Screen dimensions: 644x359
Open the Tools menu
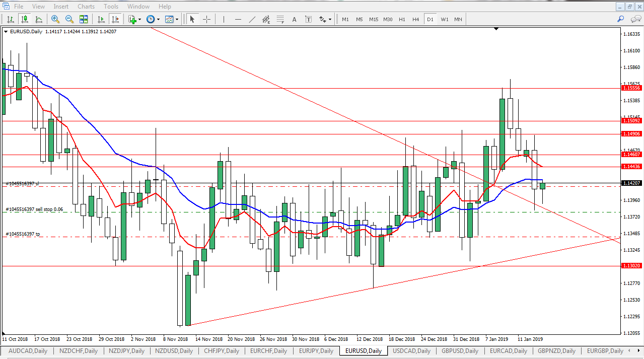pos(111,7)
